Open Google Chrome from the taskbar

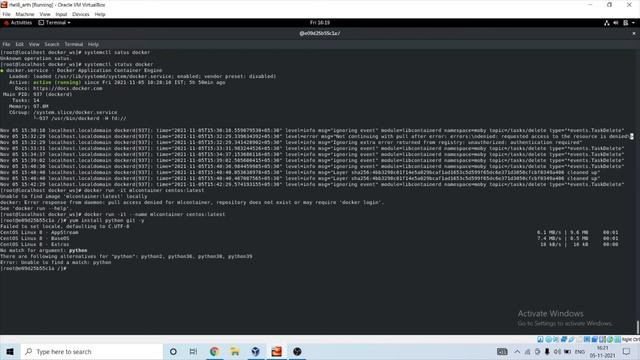point(214,351)
